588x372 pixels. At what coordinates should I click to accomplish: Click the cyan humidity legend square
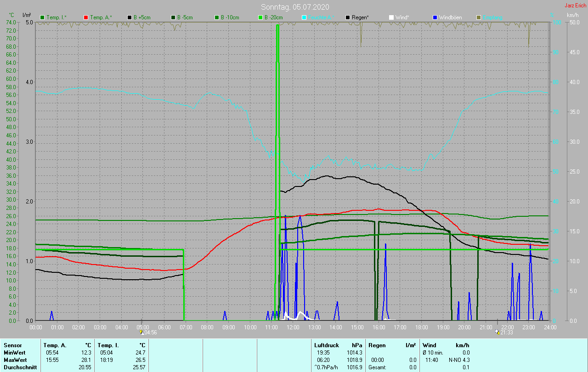304,17
